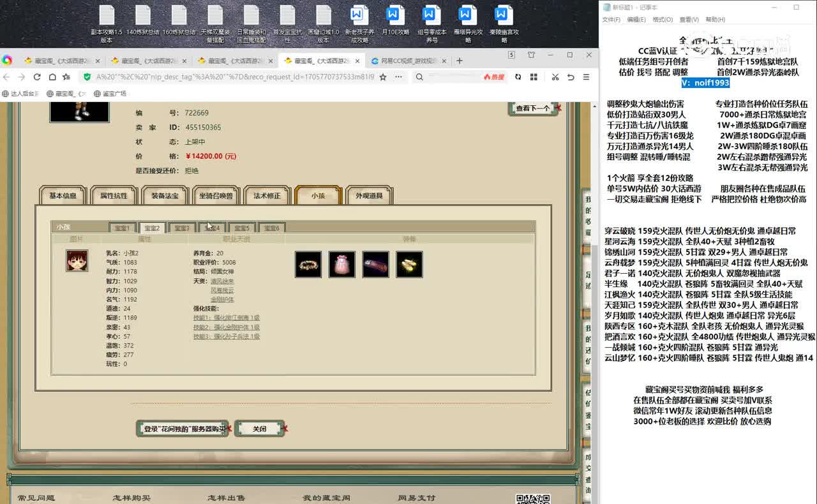Image resolution: width=817 pixels, height=504 pixels.
Task: Click the child portrait thumbnail
Action: 77,261
